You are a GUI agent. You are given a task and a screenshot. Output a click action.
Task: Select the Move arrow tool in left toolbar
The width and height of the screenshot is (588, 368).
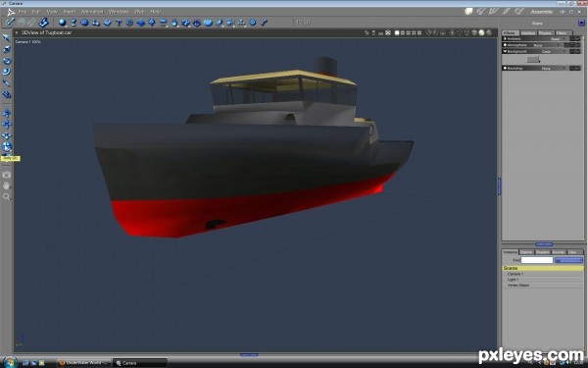(x=7, y=38)
